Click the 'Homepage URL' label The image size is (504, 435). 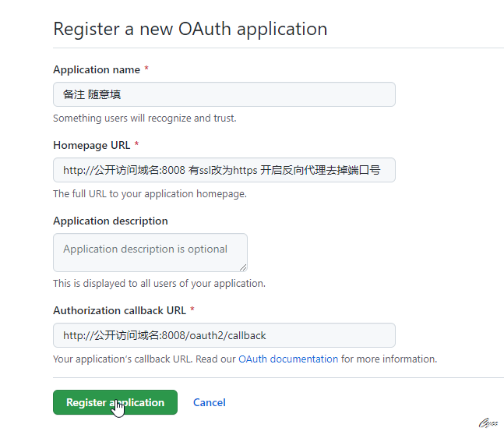(x=92, y=145)
